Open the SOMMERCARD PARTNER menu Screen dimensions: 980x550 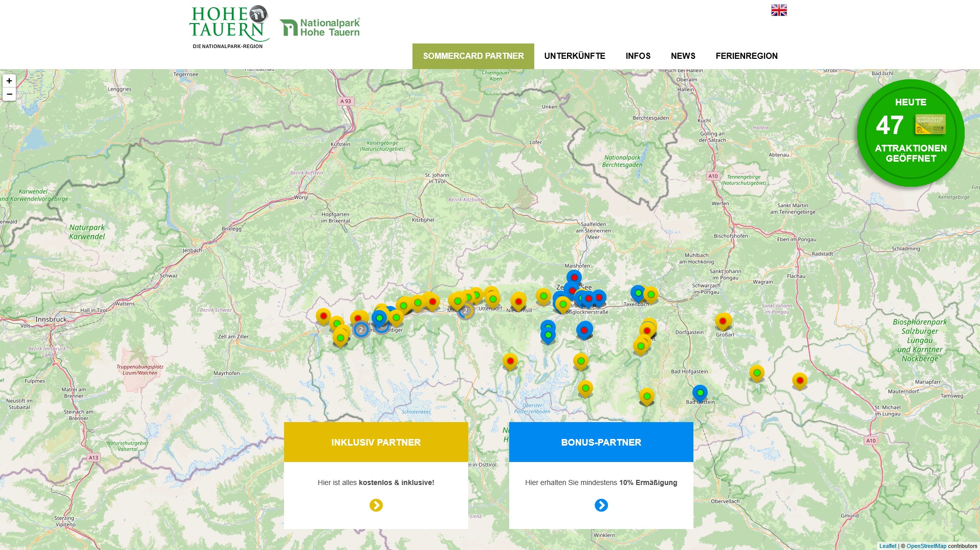473,56
